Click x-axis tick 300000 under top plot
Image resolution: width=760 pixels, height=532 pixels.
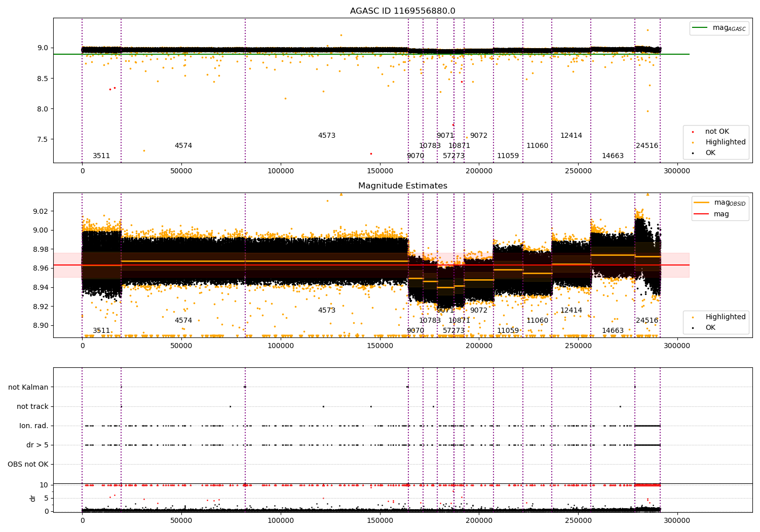(x=677, y=171)
